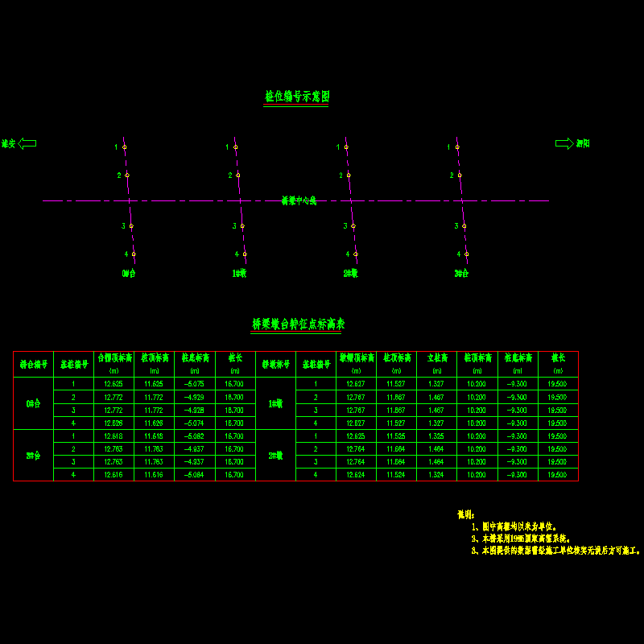644x644 pixels.
Task: Click the 0#台 merged cell in the table
Action: 33,404
